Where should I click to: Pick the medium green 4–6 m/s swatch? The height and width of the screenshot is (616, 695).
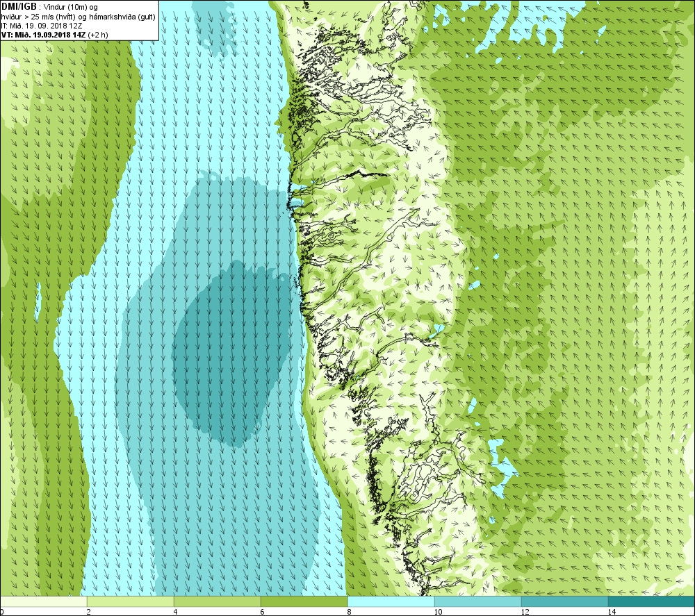[x=217, y=601]
